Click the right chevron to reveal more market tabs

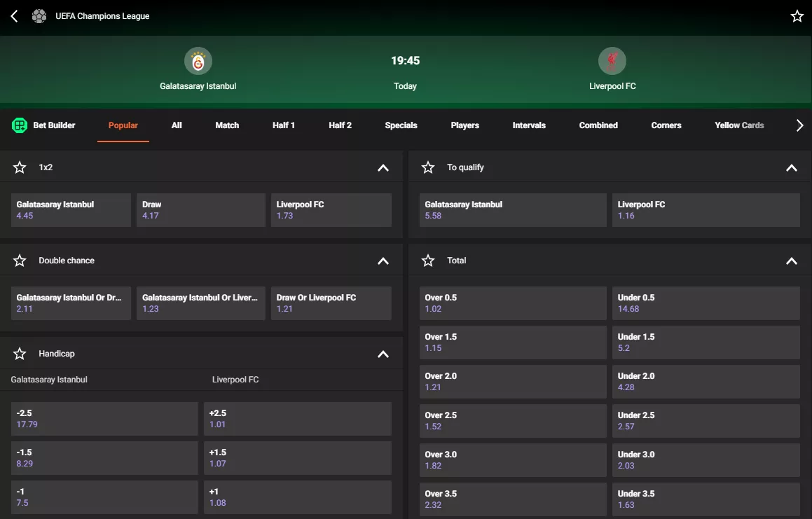[x=799, y=125]
